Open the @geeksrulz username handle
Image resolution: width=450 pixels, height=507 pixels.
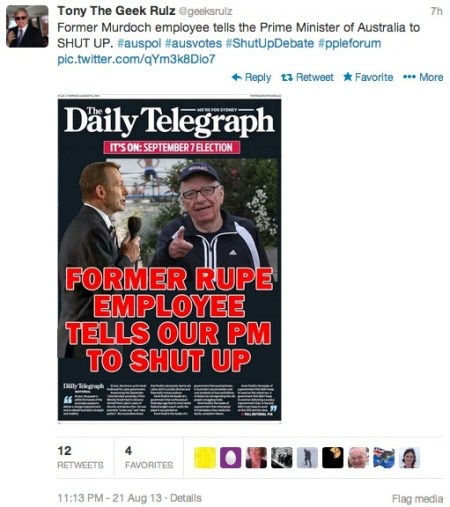click(x=206, y=12)
